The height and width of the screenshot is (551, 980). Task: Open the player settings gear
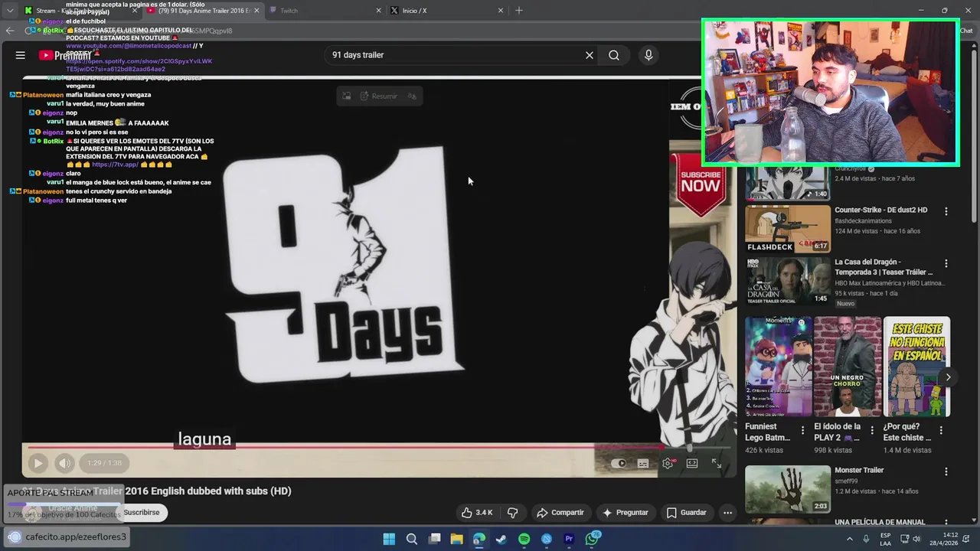coord(668,463)
